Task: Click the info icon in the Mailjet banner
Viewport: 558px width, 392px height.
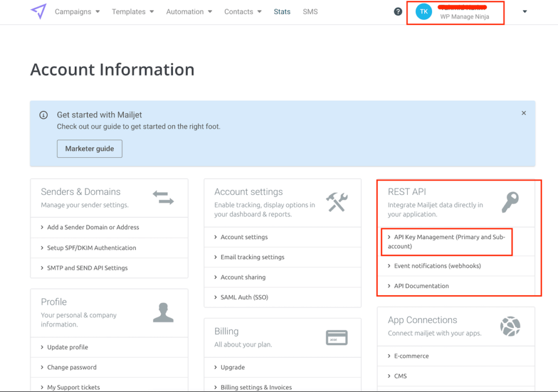Action: pos(44,115)
